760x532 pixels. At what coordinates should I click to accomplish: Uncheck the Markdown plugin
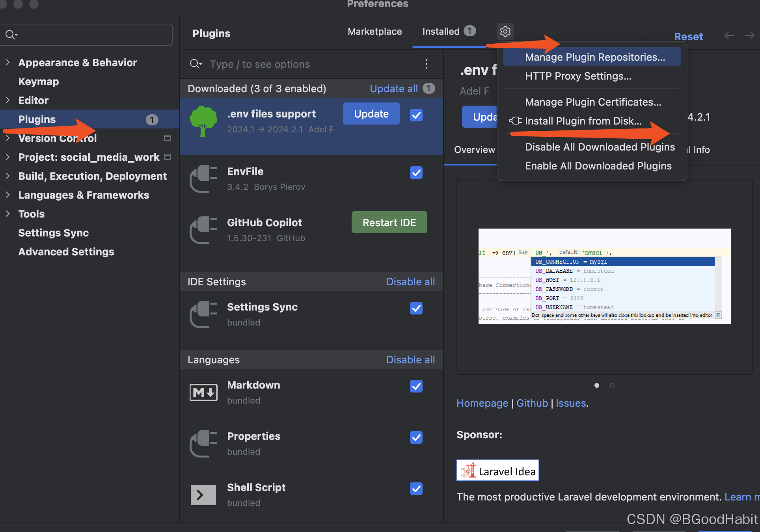416,386
